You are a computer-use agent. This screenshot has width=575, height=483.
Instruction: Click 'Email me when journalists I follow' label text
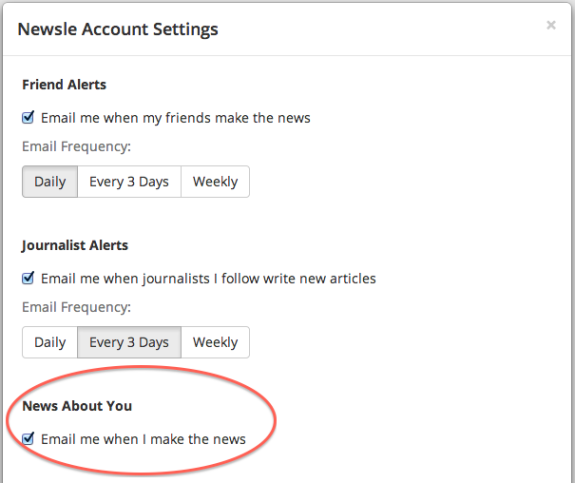(208, 279)
